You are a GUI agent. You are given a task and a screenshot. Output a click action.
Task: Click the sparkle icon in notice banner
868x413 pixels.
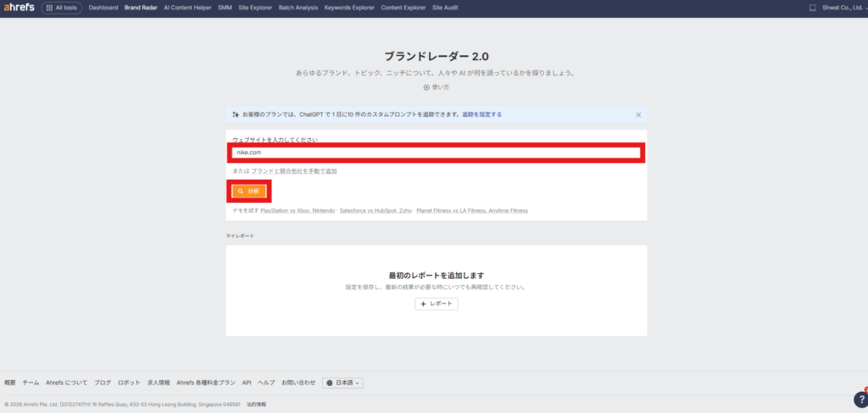236,114
